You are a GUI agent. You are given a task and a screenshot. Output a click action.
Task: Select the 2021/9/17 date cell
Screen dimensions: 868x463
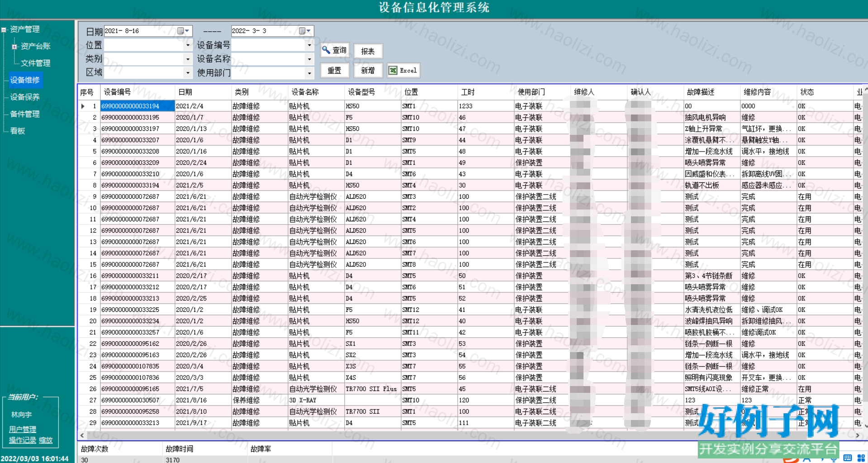point(203,423)
